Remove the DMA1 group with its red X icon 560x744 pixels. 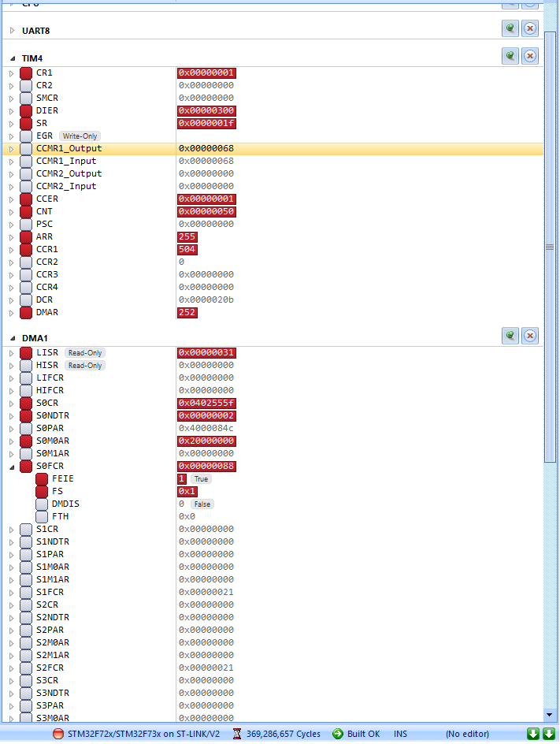(x=530, y=336)
